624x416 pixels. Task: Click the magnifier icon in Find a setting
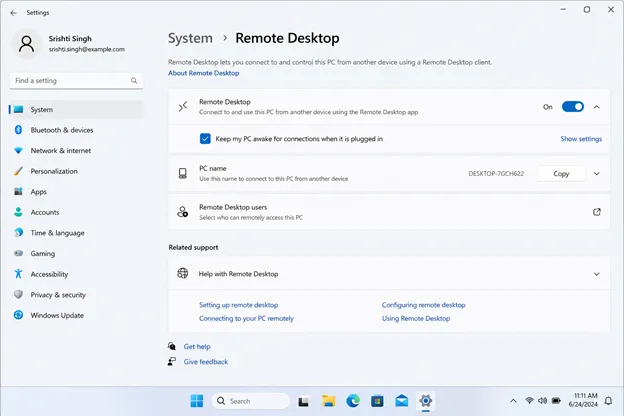point(134,80)
